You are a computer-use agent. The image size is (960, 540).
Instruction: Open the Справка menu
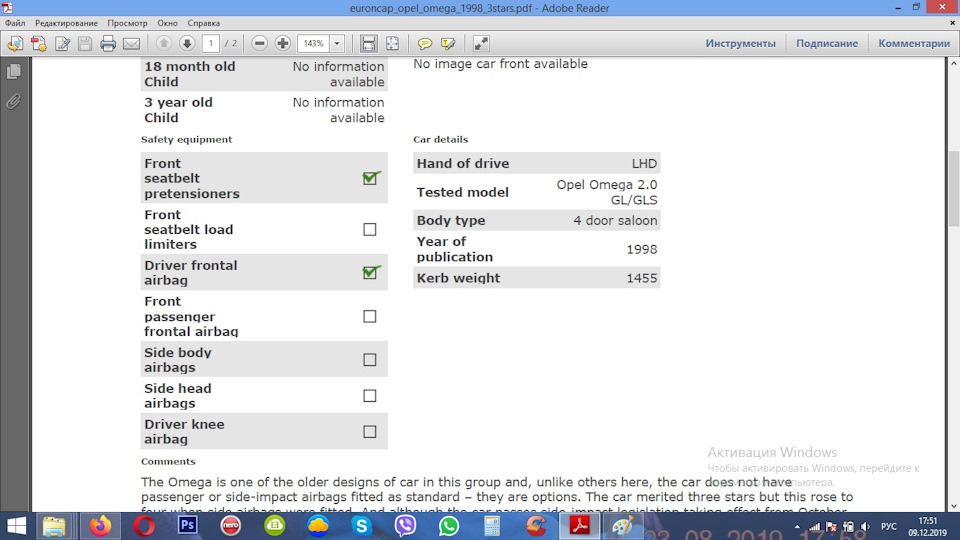pyautogui.click(x=203, y=23)
